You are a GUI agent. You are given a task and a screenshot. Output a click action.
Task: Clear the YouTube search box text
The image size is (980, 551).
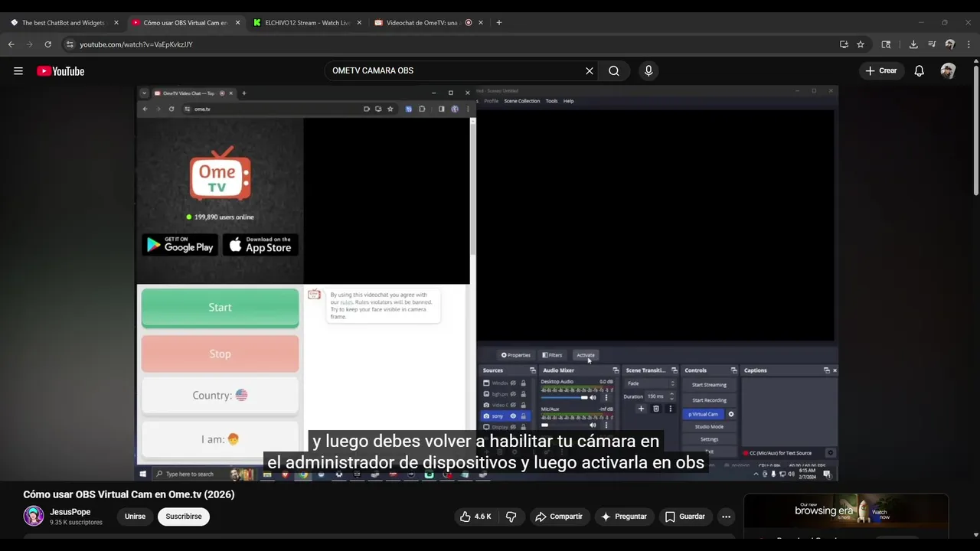point(590,71)
